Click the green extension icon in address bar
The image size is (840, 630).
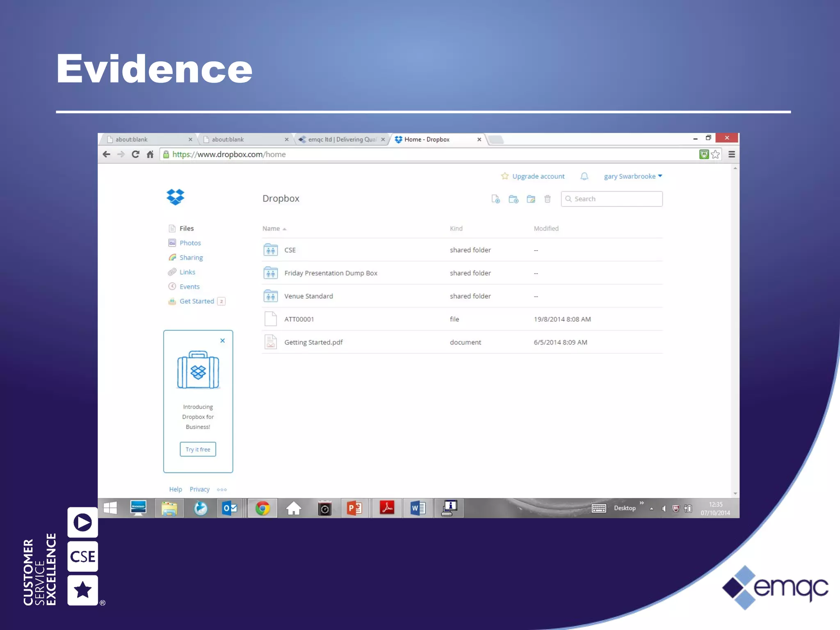pos(704,154)
